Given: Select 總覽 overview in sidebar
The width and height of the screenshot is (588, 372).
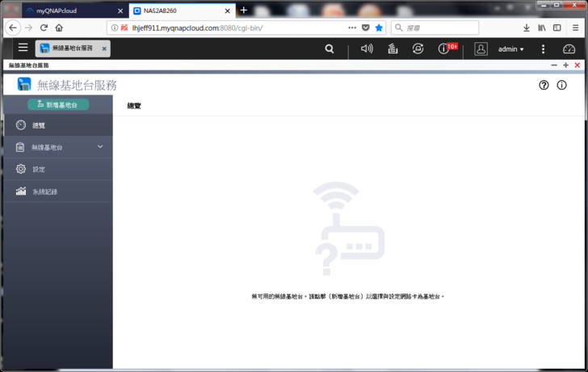Looking at the screenshot, I should pyautogui.click(x=58, y=125).
